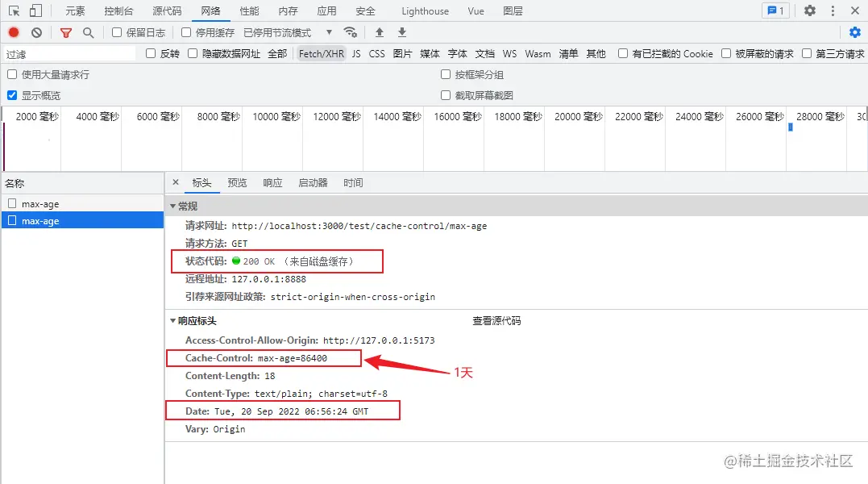Check 第三方请求 filter
Image resolution: width=868 pixels, height=484 pixels.
(807, 53)
